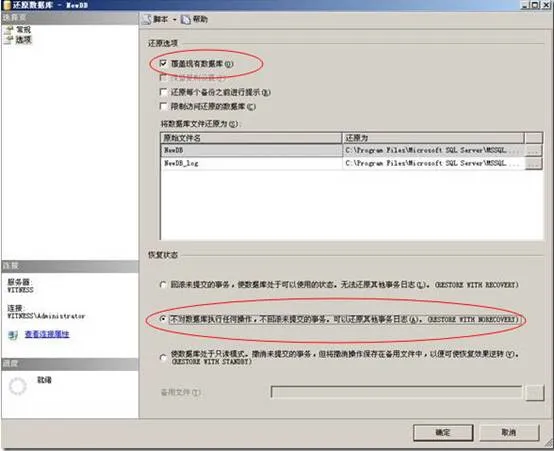Open view connection properties link
The image size is (554, 451).
pyautogui.click(x=47, y=334)
